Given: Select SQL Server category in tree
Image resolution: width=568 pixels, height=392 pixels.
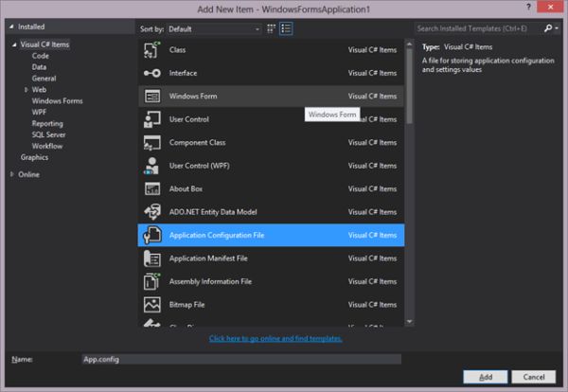Looking at the screenshot, I should click(48, 134).
